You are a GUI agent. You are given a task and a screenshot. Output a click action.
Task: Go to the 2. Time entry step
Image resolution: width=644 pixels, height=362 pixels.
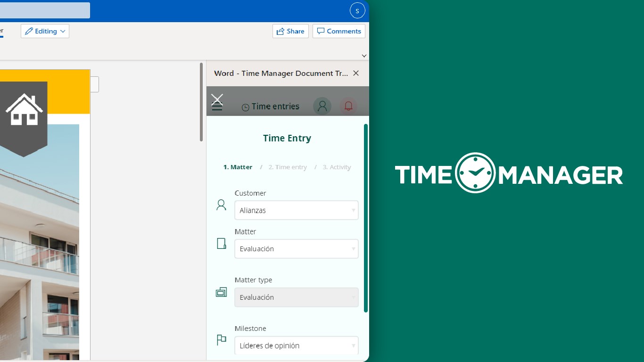[288, 167]
